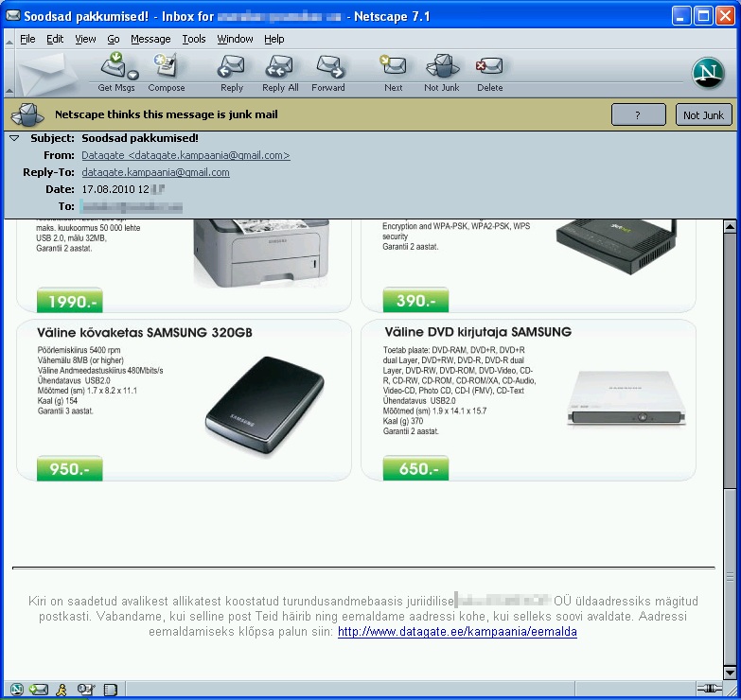Viewport: 741px width, 700px height.
Task: Open the Edit menu
Action: 55,39
